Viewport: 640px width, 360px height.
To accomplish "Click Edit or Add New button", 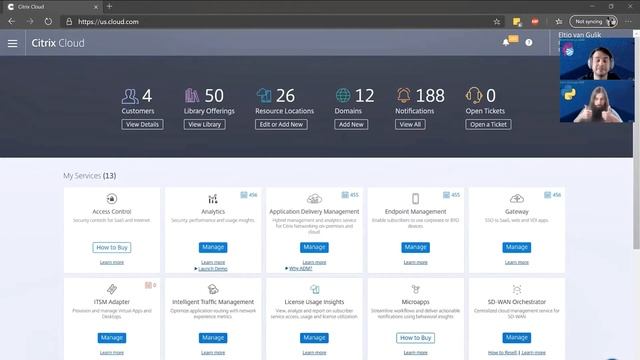I will (281, 124).
